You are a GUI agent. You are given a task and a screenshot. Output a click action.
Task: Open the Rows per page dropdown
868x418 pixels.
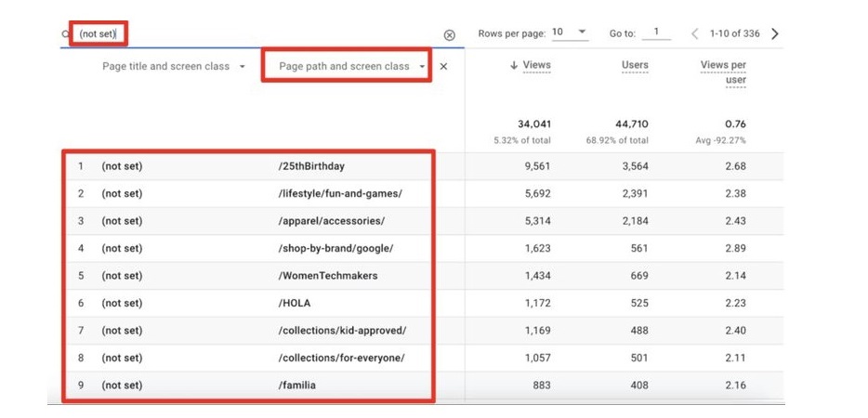(571, 33)
